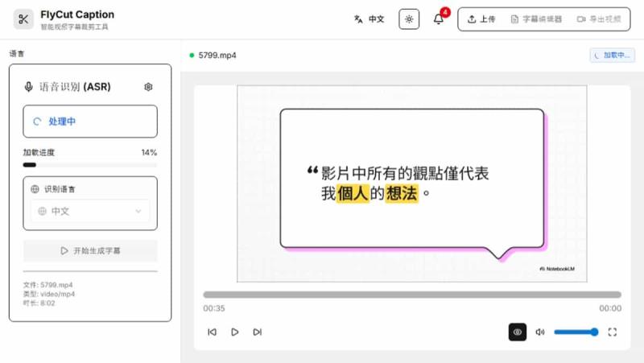
Task: Mute the video volume speaker icon
Action: [x=540, y=332]
